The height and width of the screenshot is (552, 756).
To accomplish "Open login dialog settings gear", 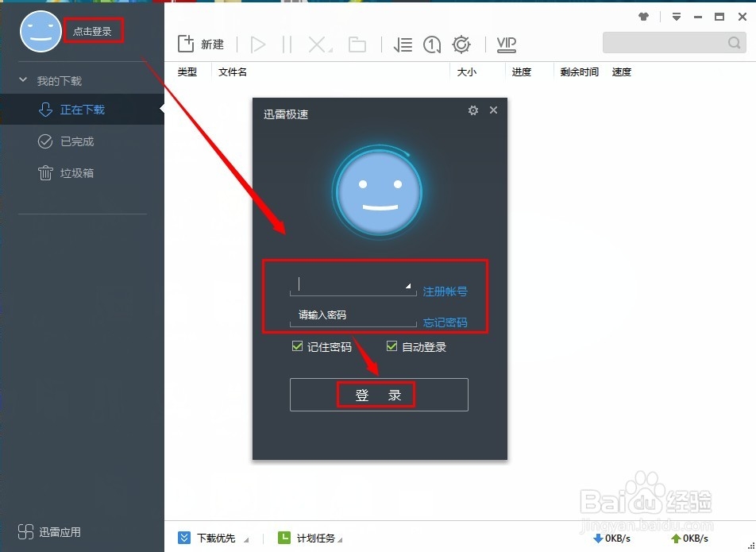I will [x=473, y=110].
